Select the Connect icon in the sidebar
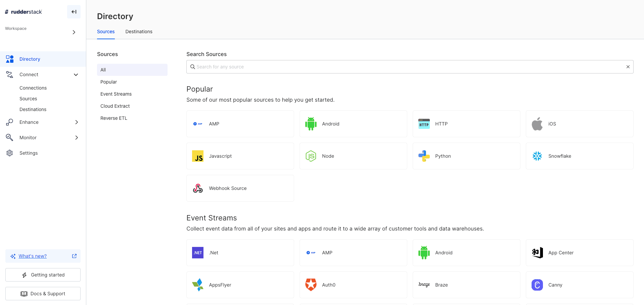644x305 pixels. point(9,74)
